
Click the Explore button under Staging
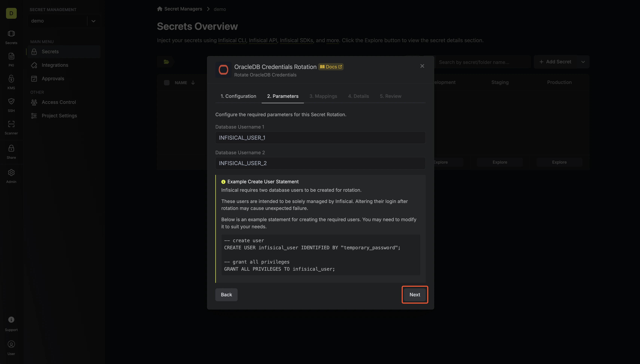pos(500,162)
